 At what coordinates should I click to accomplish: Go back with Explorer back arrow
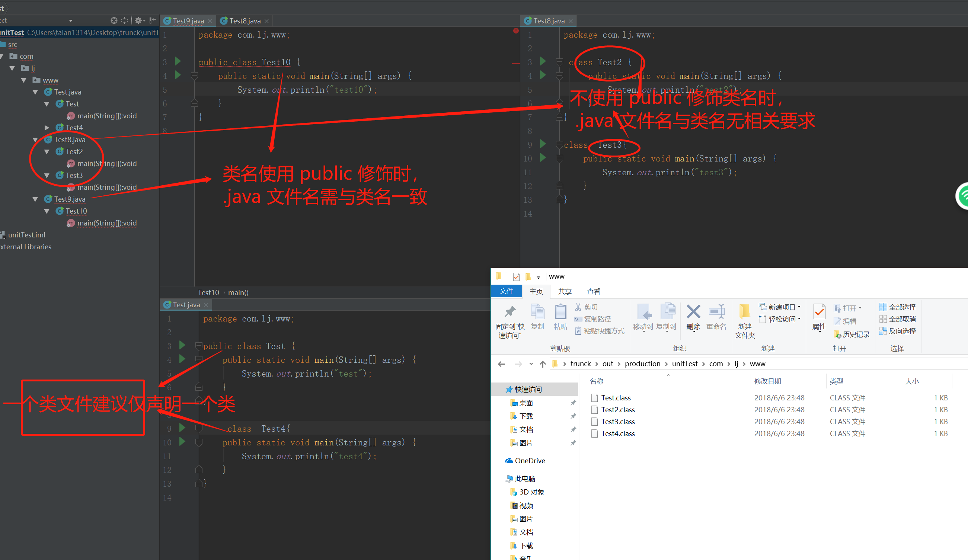click(501, 364)
